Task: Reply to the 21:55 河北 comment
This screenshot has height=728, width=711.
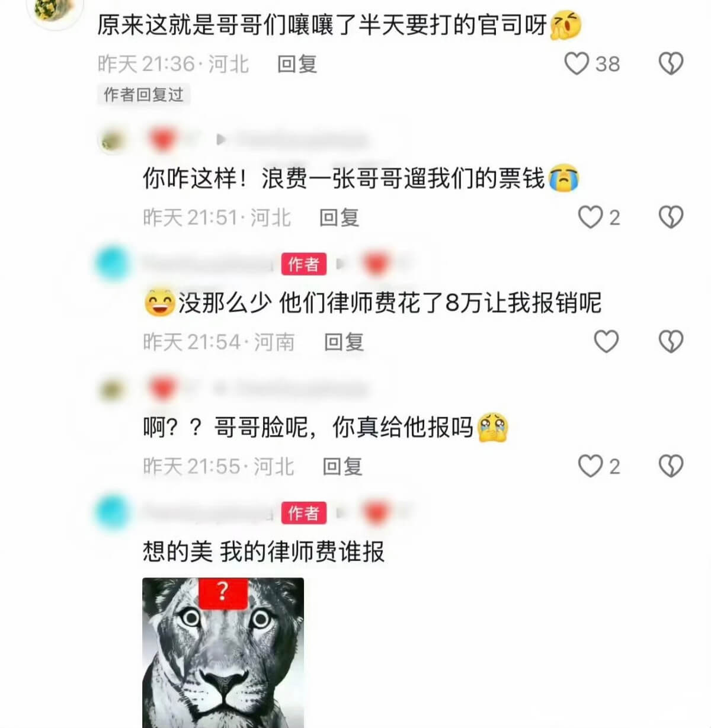Action: point(342,467)
